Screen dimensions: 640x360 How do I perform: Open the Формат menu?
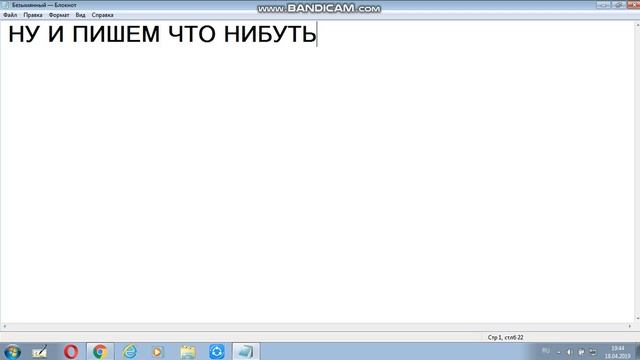click(59, 15)
